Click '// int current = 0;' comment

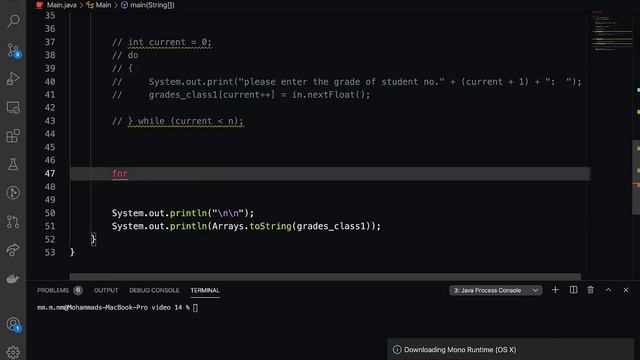click(162, 42)
